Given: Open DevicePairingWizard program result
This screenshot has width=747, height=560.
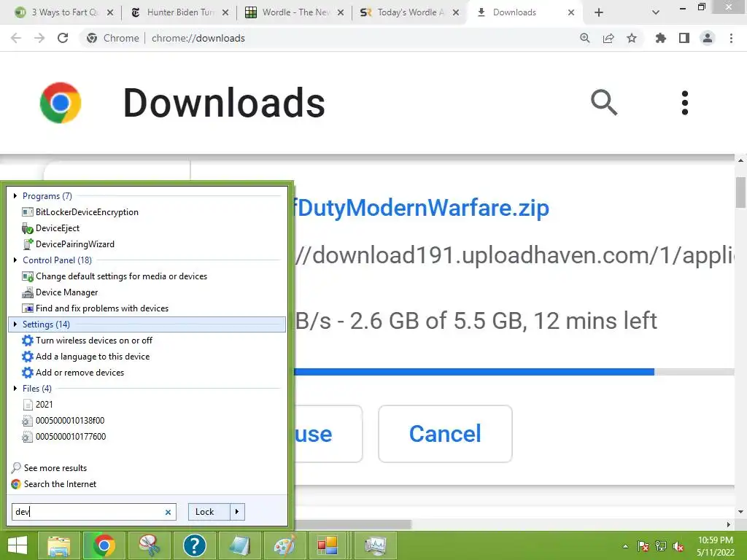Looking at the screenshot, I should (x=75, y=244).
